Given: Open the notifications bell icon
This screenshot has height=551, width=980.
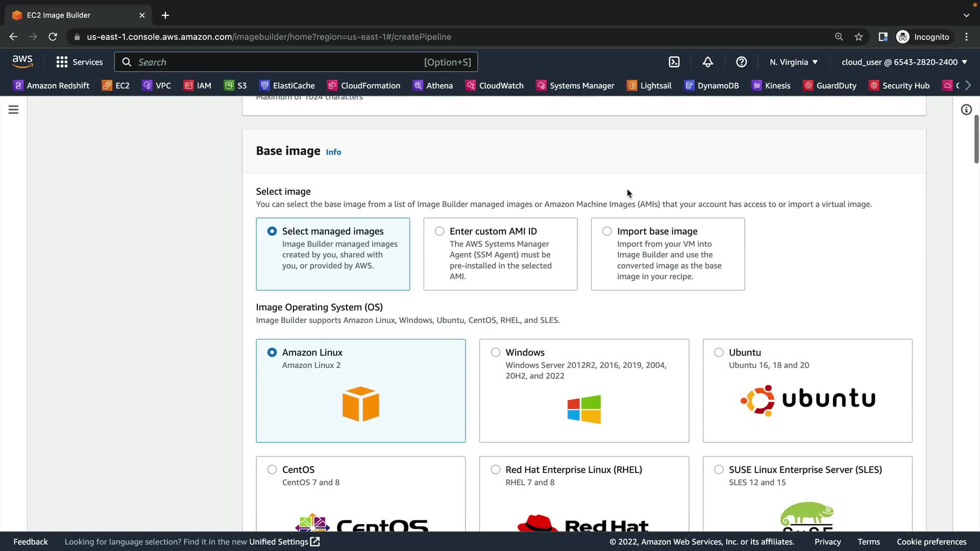Looking at the screenshot, I should pos(707,62).
